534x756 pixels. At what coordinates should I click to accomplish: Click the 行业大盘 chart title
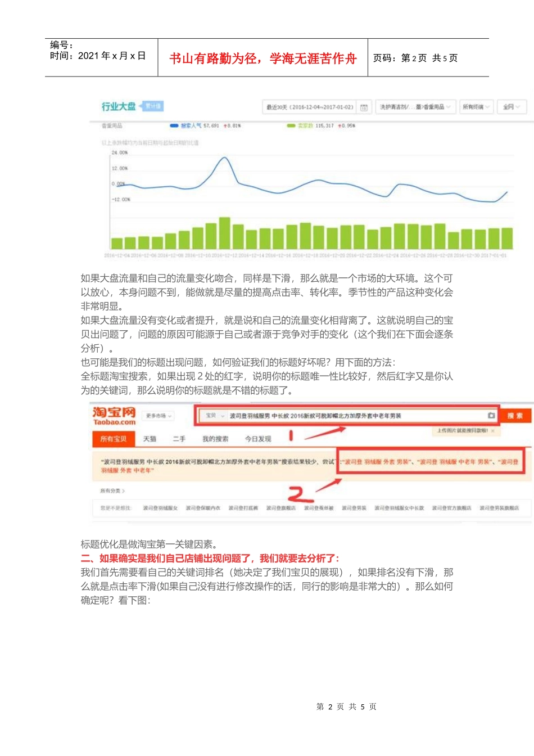[119, 106]
